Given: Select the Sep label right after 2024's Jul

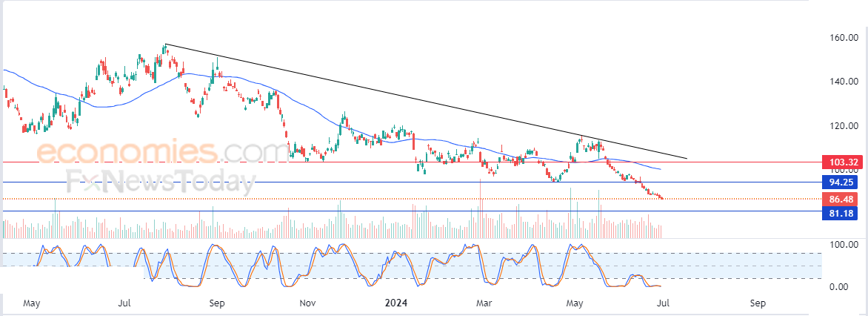Looking at the screenshot, I should point(757,303).
